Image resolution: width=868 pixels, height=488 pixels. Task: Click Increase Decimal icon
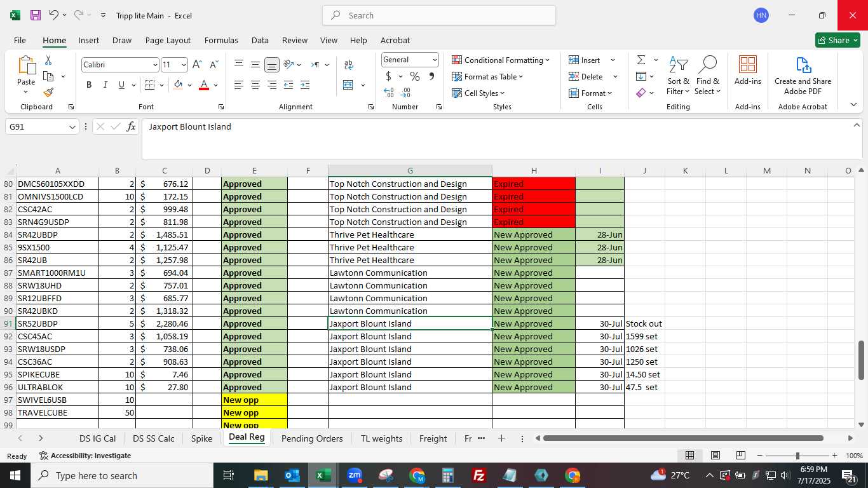(389, 93)
